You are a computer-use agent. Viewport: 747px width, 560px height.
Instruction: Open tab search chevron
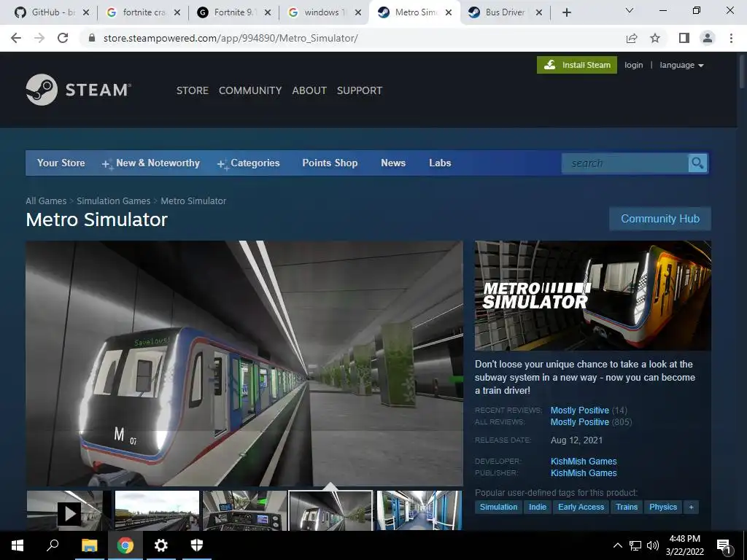click(630, 10)
